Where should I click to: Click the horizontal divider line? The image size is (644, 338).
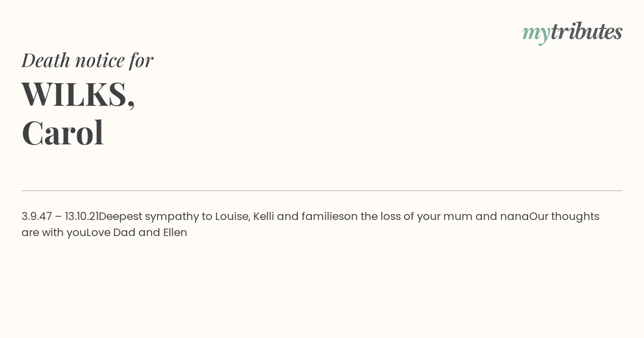[x=322, y=190]
